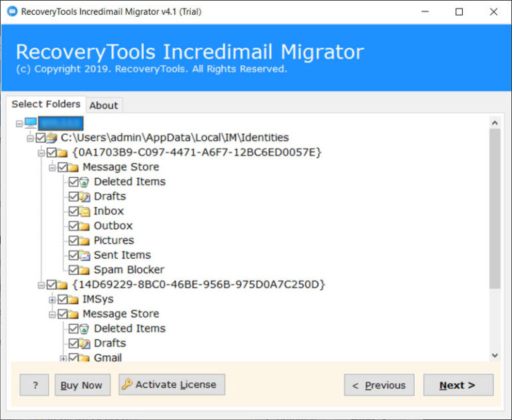Uncheck the IMSys checkbox
The height and width of the screenshot is (420, 512).
[x=63, y=299]
